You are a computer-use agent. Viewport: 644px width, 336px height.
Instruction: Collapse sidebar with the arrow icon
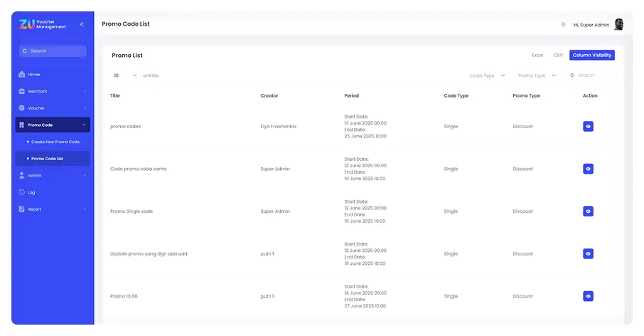pos(81,25)
